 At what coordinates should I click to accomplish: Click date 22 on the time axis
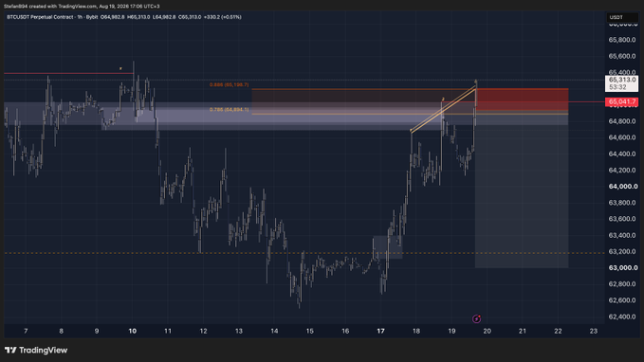click(x=558, y=331)
